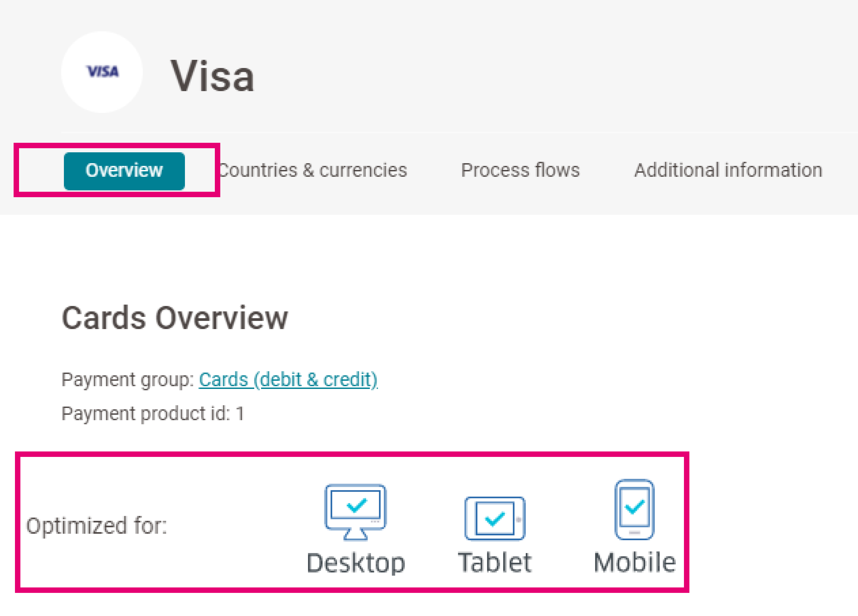Click the Mobile text label

pos(634,562)
